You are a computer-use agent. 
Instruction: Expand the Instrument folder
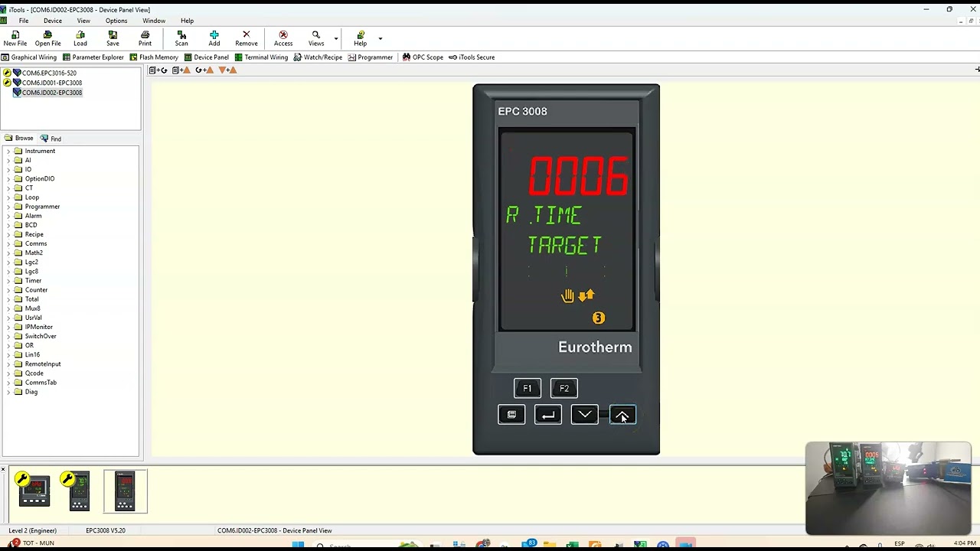pyautogui.click(x=8, y=151)
